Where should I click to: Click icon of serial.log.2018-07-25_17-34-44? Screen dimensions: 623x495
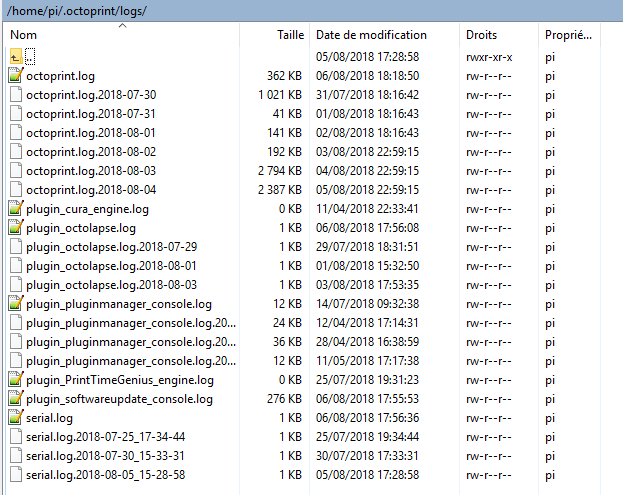16,437
